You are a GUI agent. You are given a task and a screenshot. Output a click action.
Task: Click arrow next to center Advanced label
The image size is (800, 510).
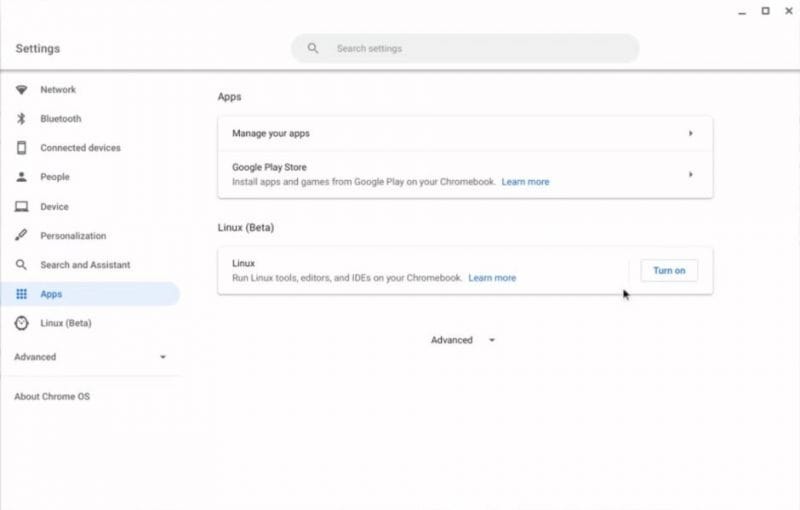point(492,340)
